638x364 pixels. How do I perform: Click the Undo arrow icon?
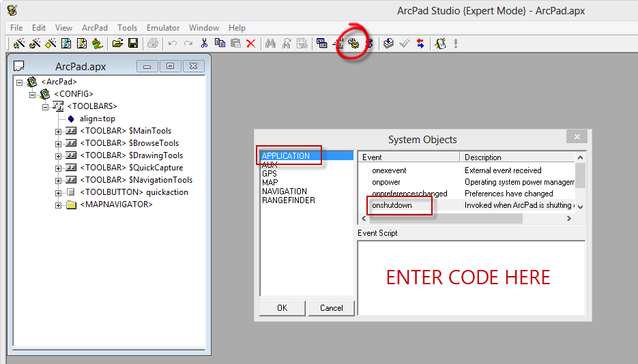pos(173,43)
